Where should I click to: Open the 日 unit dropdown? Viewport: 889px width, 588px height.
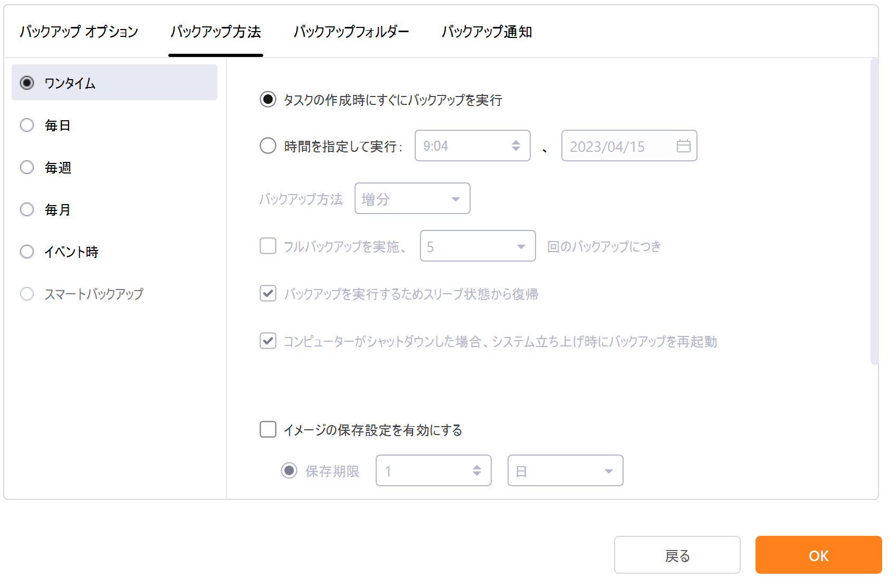coord(566,470)
